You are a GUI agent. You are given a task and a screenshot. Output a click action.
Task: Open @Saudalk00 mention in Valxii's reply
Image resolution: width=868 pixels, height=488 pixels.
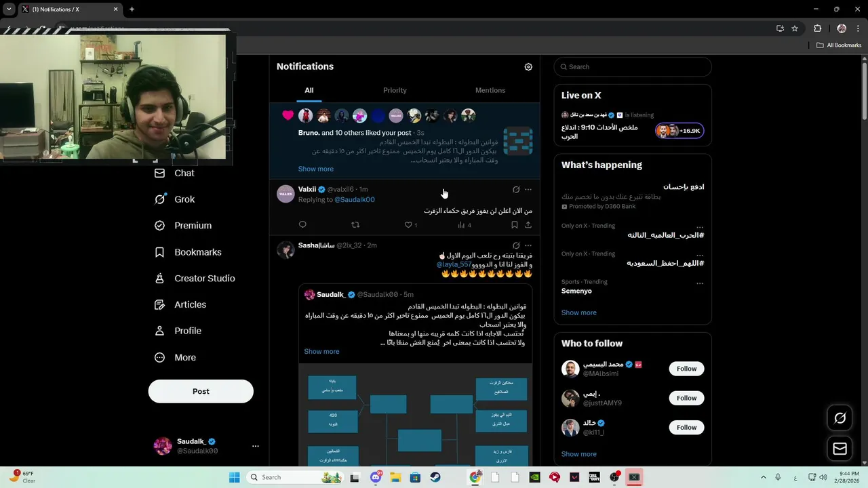(x=354, y=200)
